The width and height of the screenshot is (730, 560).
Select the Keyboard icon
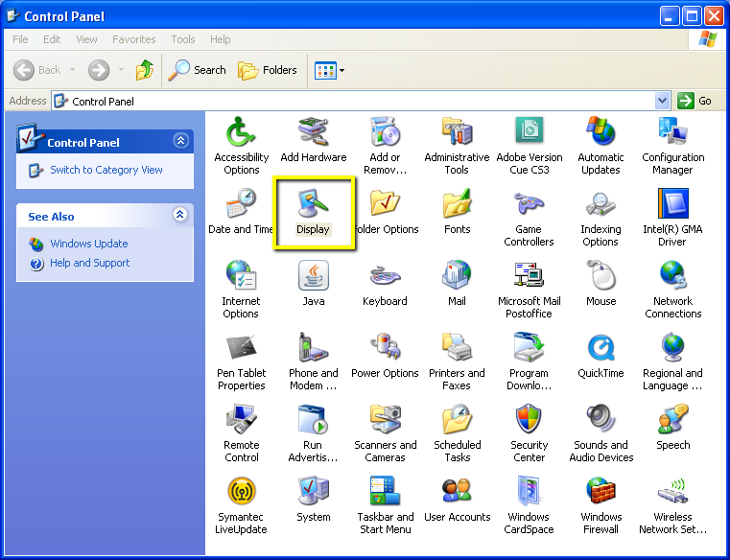pos(385,275)
